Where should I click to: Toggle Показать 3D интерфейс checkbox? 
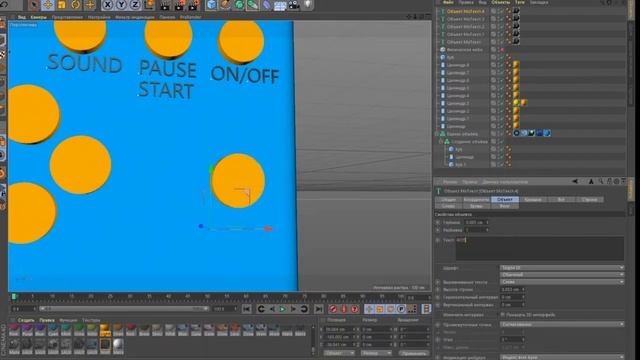tap(502, 315)
